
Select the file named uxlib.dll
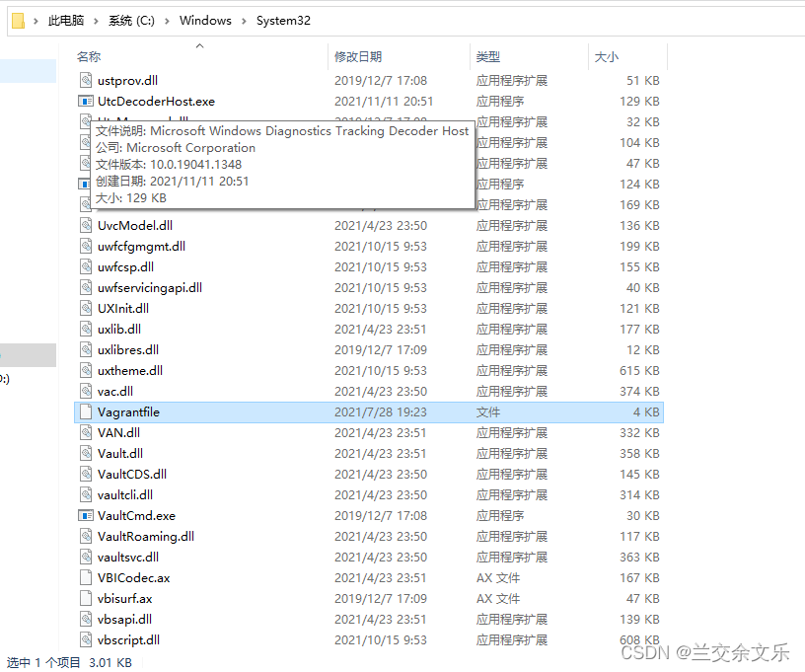point(119,329)
